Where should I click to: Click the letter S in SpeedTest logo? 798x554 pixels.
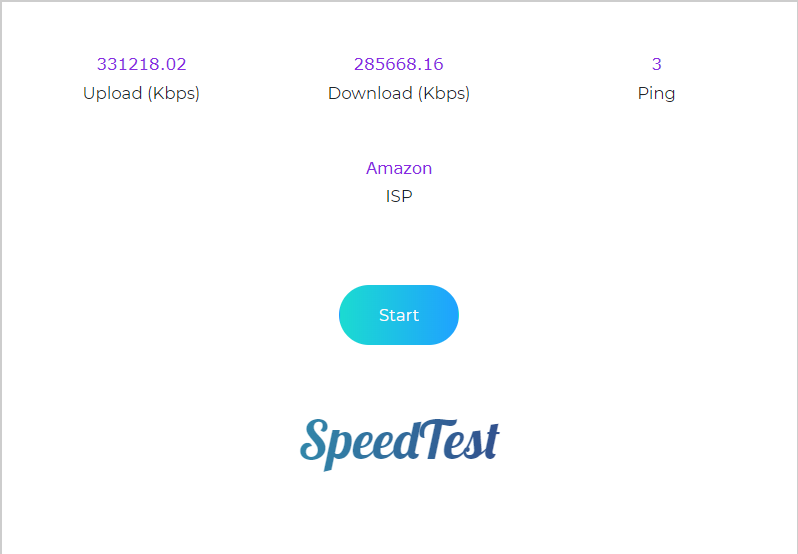(x=314, y=440)
